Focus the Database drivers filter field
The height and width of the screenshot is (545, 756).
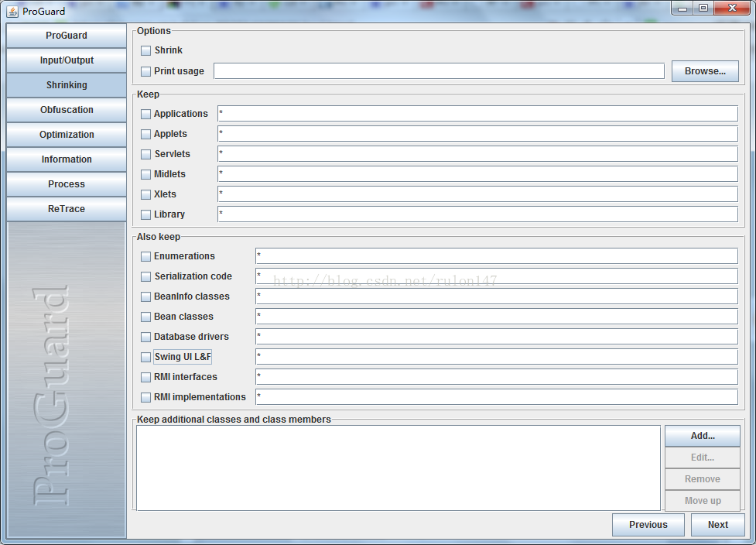click(497, 337)
